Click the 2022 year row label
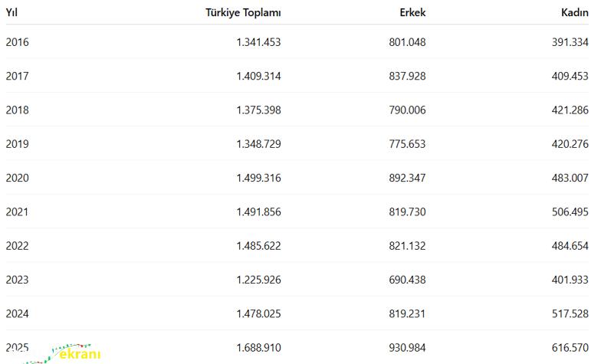 click(x=17, y=245)
